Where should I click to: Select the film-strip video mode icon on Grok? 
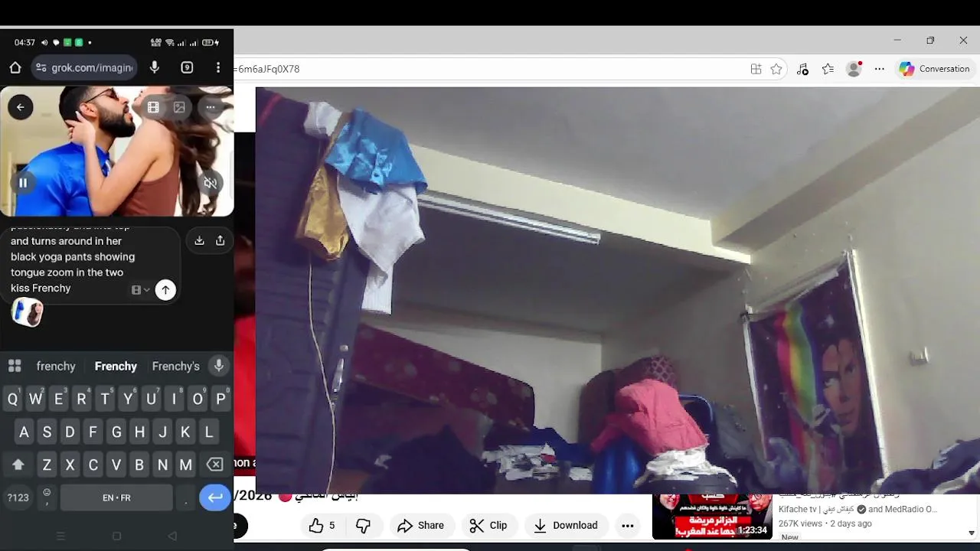pos(153,108)
